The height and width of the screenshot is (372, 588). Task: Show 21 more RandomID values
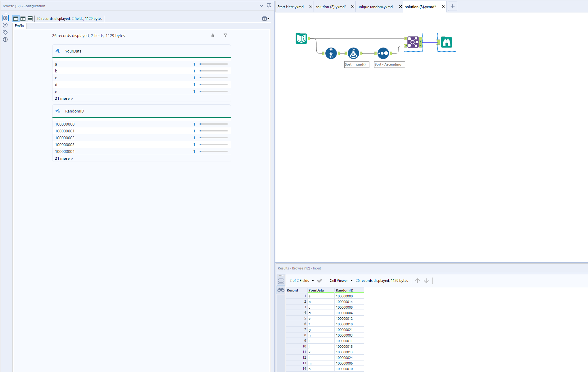pyautogui.click(x=64, y=158)
